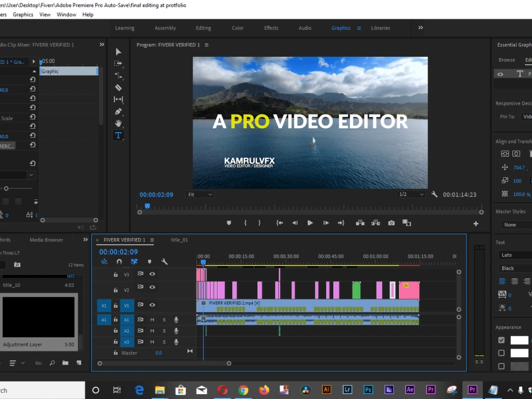
Task: Enable Snap in the timeline
Action: point(120,261)
